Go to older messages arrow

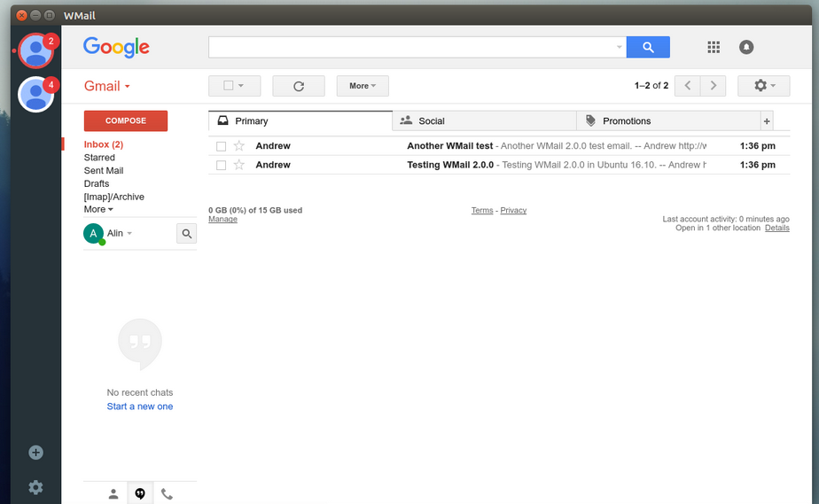[713, 86]
